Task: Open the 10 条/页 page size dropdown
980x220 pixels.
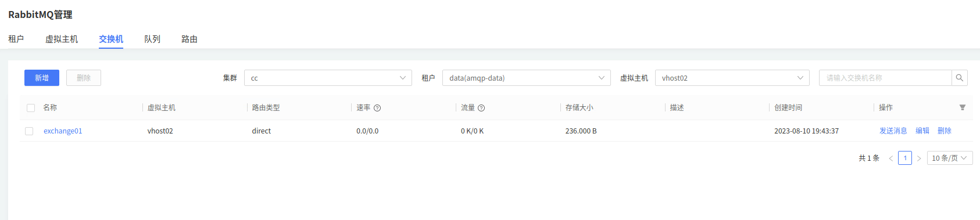Action: click(x=950, y=158)
